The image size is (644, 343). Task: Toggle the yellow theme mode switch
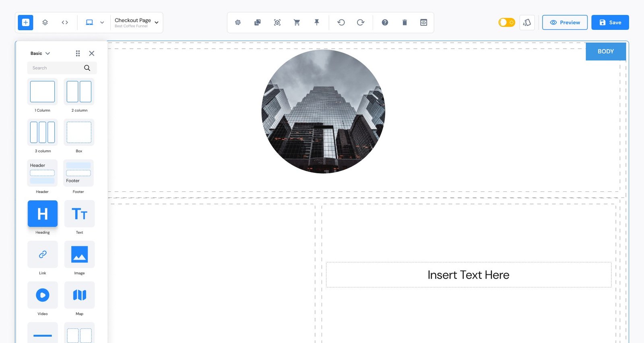tap(507, 23)
